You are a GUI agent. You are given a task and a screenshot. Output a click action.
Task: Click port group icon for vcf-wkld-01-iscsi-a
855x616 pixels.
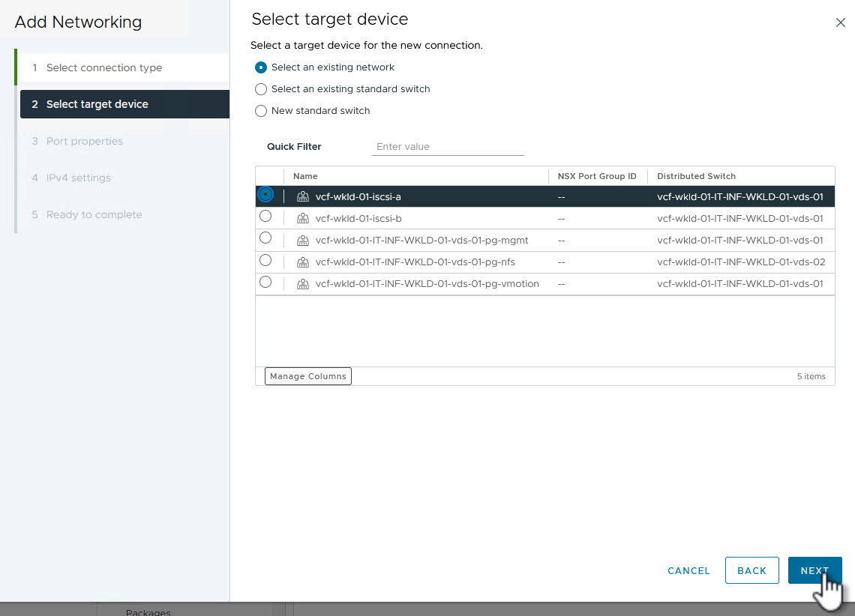pos(303,197)
